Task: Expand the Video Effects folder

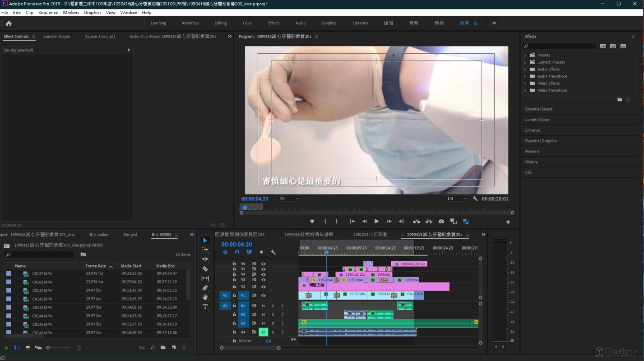Action: [525, 83]
